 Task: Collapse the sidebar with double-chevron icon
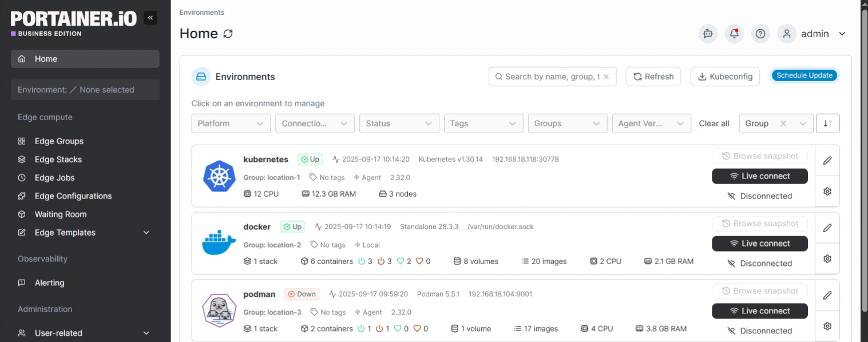(150, 18)
